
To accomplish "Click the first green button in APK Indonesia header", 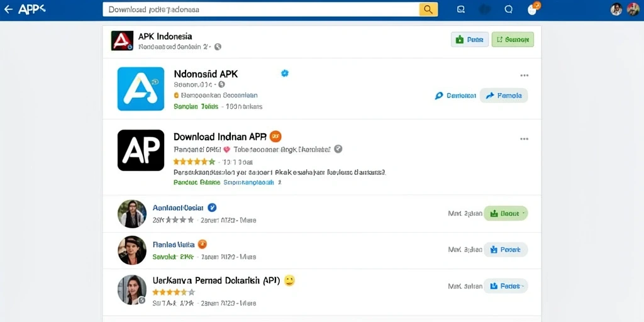I will coord(470,40).
